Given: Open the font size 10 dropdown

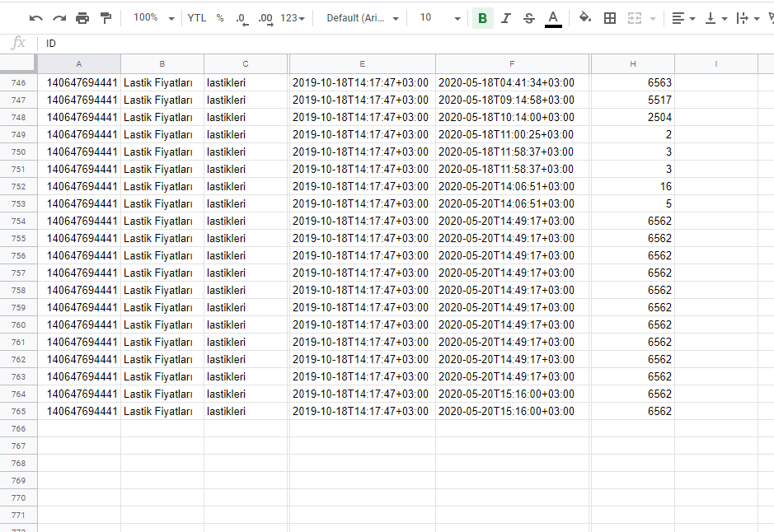Looking at the screenshot, I should click(439, 18).
